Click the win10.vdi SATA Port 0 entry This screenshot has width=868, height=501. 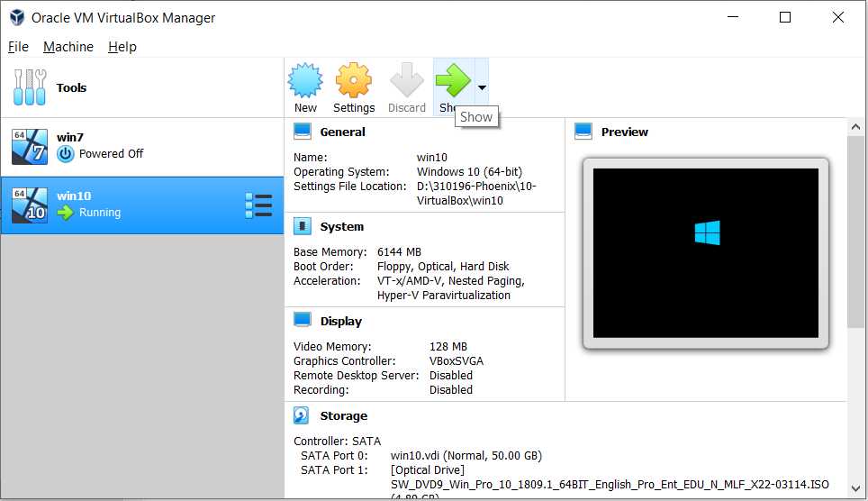pyautogui.click(x=466, y=456)
